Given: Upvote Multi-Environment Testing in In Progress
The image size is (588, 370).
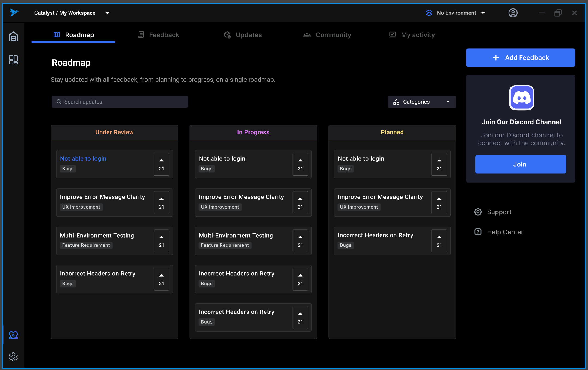Looking at the screenshot, I should (x=300, y=241).
